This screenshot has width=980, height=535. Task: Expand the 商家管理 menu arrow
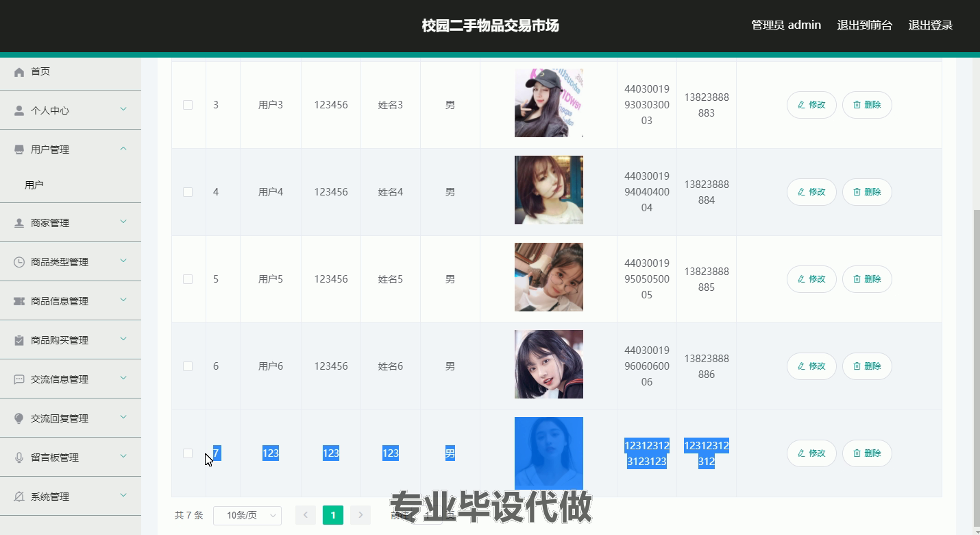pyautogui.click(x=123, y=222)
